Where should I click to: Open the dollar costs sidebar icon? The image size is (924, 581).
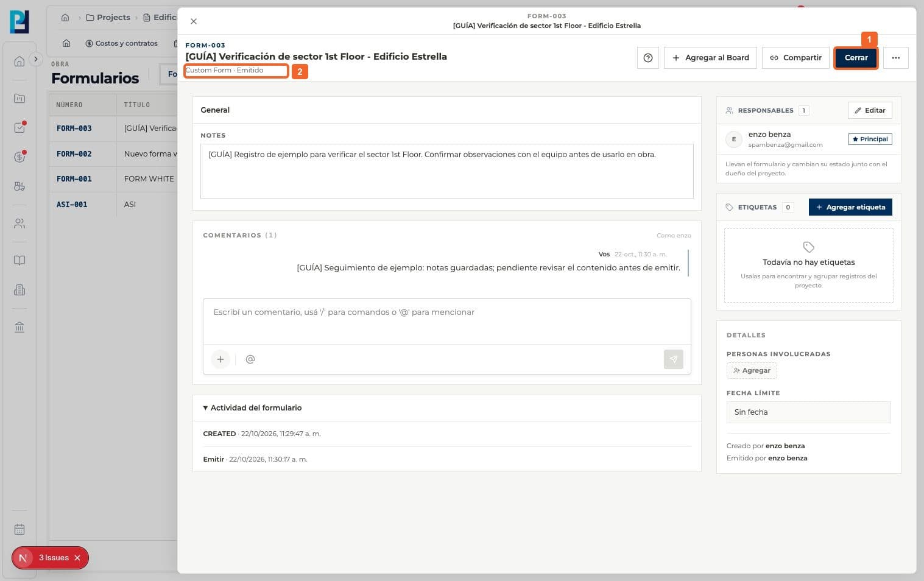pos(19,157)
